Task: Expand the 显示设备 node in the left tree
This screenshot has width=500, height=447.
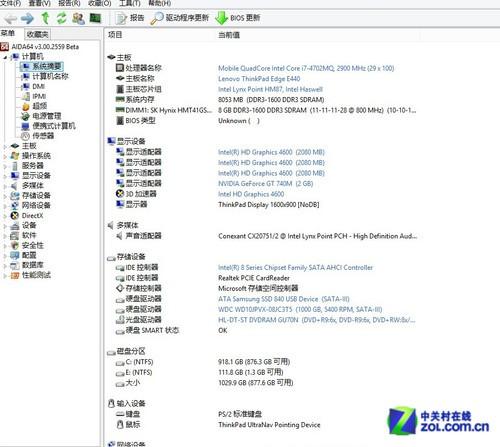Action: click(5, 176)
